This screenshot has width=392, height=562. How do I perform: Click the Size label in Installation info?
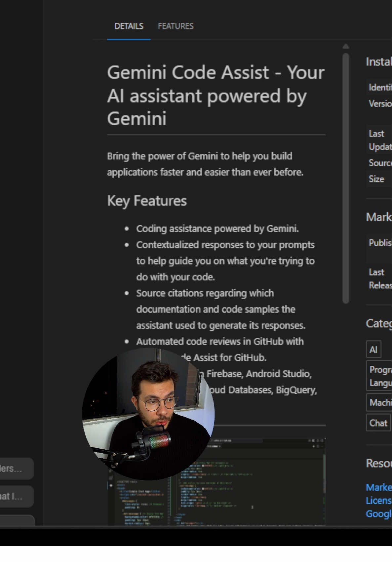pos(376,179)
